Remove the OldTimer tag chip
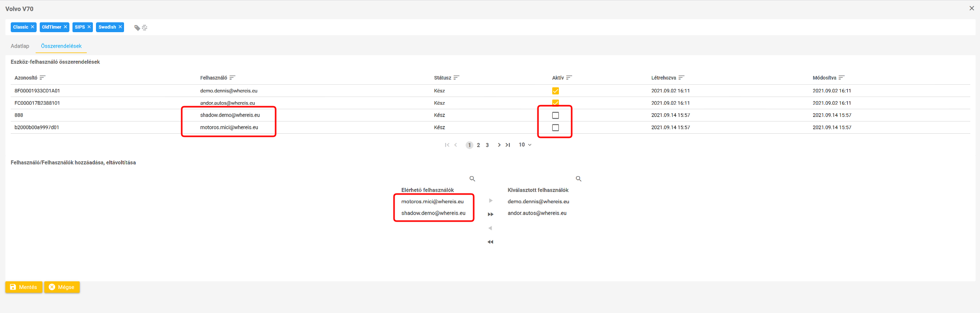This screenshot has height=313, width=980. pos(65,27)
